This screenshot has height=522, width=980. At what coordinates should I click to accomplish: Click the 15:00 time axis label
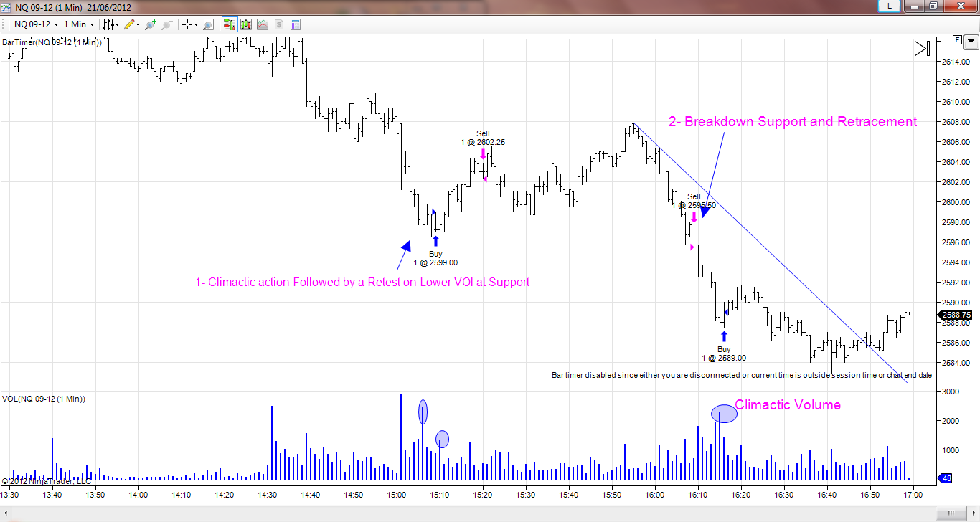397,495
